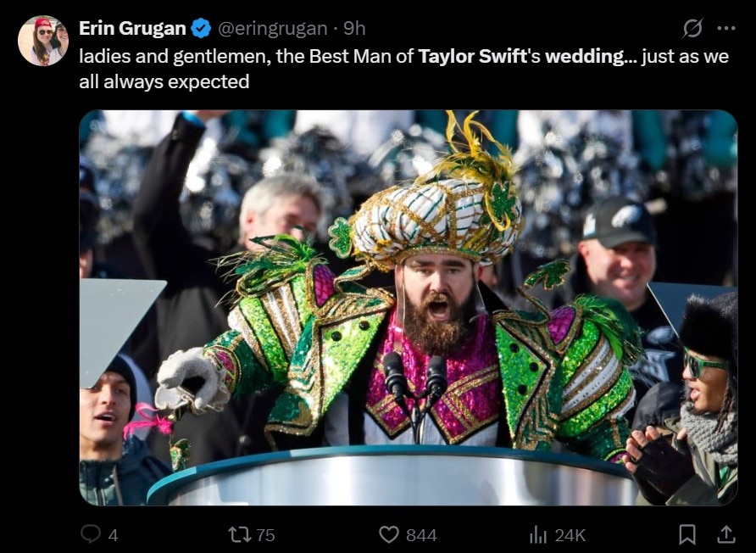Like the post with the heart icon
756x553 pixels.
click(389, 534)
